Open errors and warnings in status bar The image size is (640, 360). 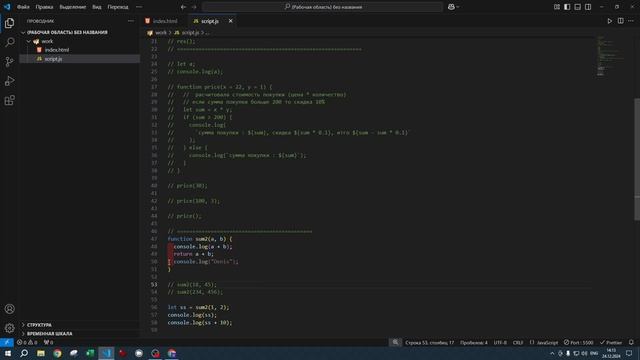click(27, 342)
